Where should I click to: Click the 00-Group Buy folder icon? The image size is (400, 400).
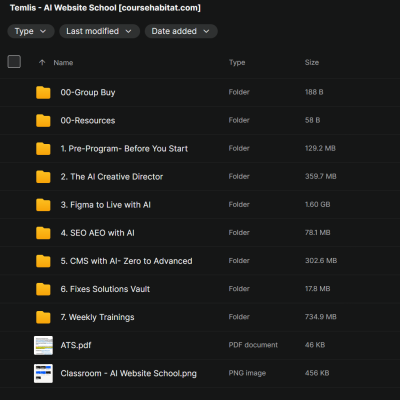[x=43, y=92]
